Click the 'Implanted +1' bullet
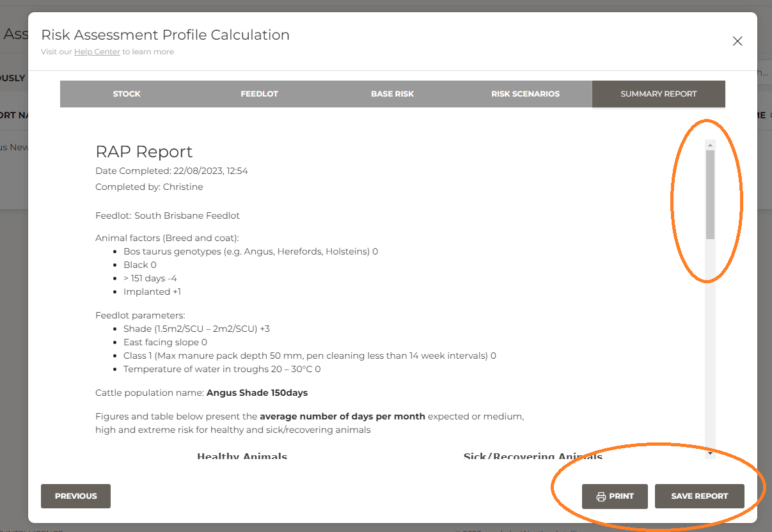Viewport: 772px width, 532px height. point(152,292)
